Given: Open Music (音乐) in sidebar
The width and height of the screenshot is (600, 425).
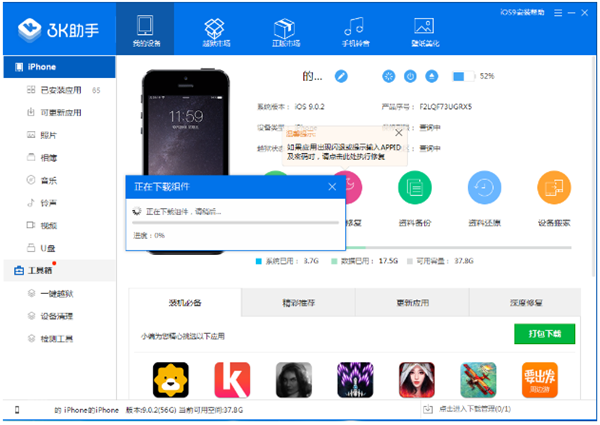Looking at the screenshot, I should tap(59, 180).
